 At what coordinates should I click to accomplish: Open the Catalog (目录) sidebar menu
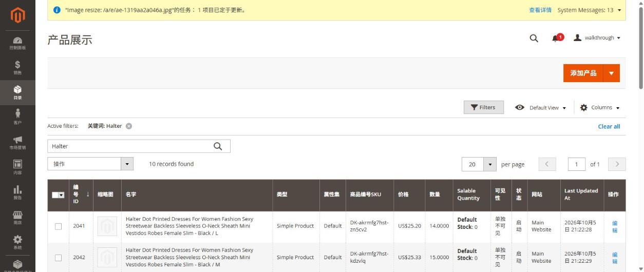coord(17,93)
